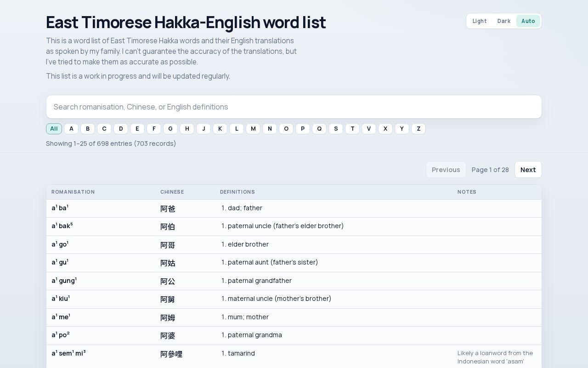Filter entries by letter P

click(303, 129)
